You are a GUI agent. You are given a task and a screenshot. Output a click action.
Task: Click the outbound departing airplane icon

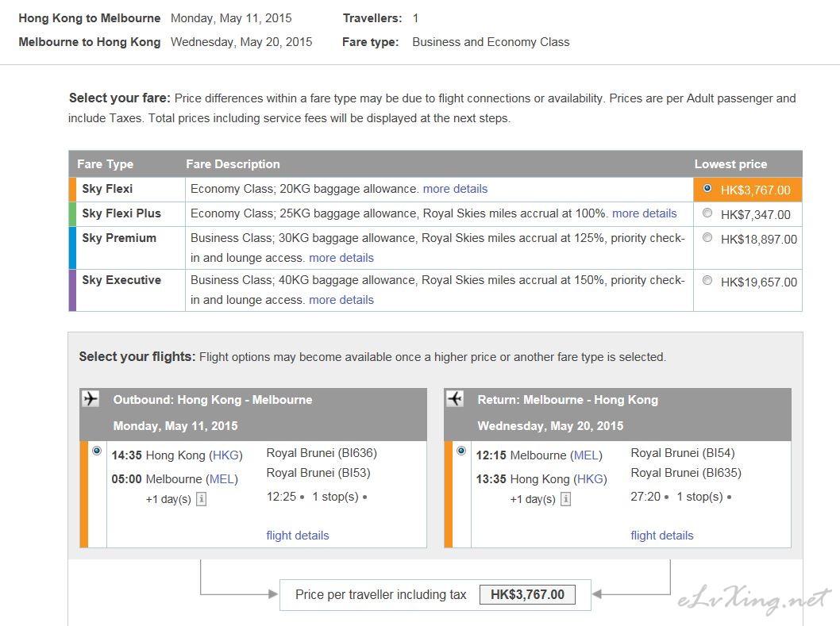coord(91,399)
